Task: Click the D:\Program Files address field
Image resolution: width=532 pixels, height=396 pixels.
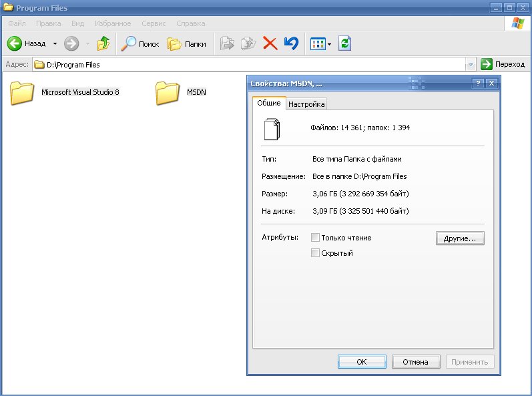Action: [x=254, y=65]
